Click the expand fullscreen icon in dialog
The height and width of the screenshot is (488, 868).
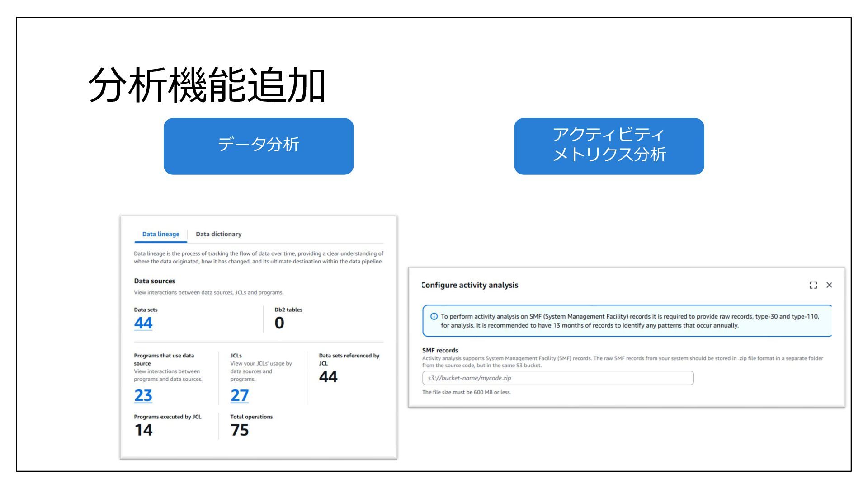point(813,285)
